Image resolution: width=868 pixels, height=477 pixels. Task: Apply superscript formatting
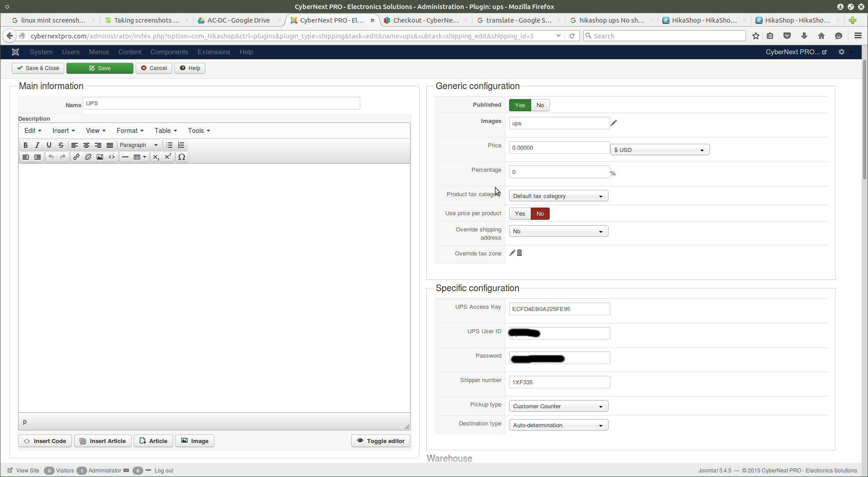coord(168,157)
